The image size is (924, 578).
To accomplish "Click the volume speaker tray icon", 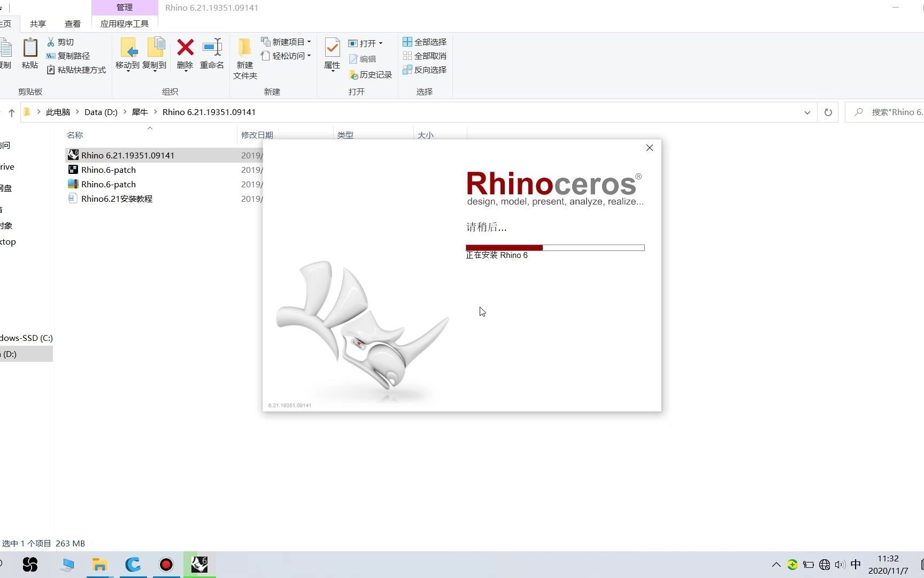I will coord(840,565).
